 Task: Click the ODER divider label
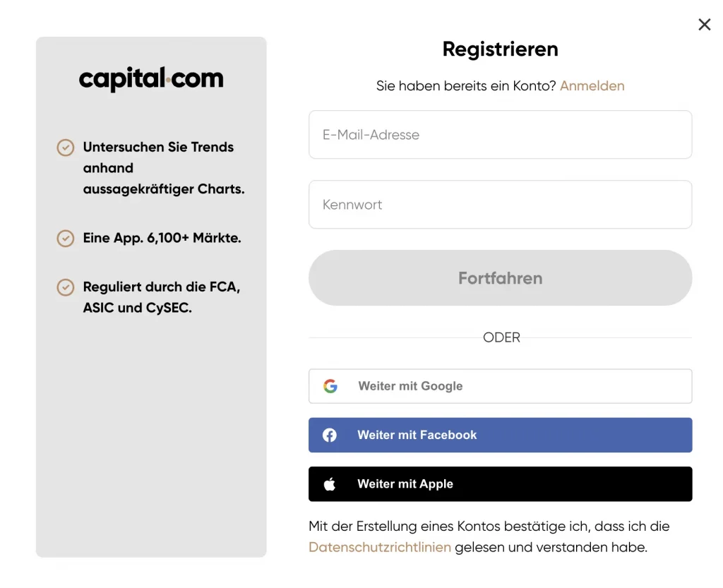coord(501,337)
